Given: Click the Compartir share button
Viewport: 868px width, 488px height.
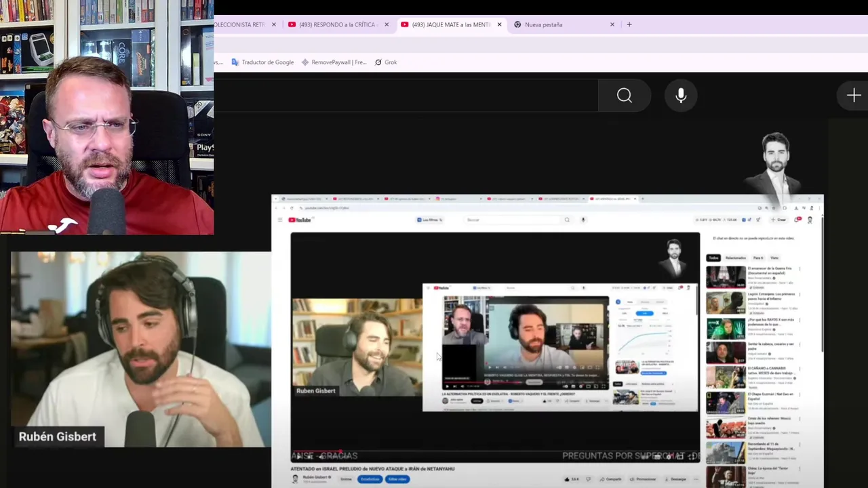Looking at the screenshot, I should tap(610, 479).
